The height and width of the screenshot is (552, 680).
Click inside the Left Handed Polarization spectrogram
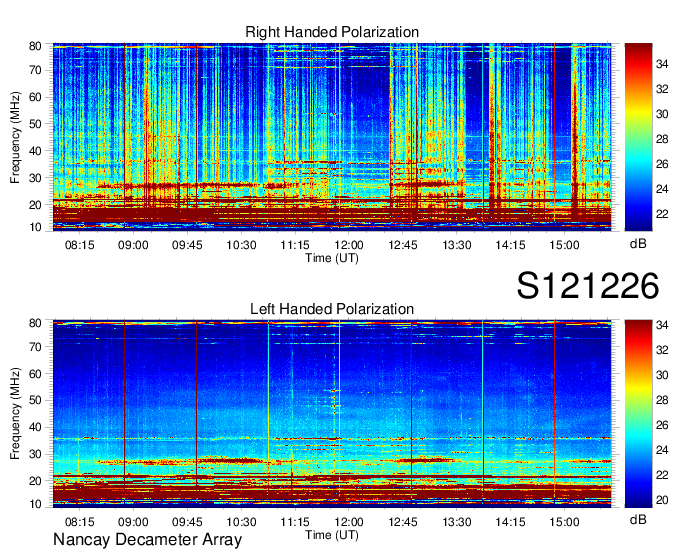pos(332,414)
